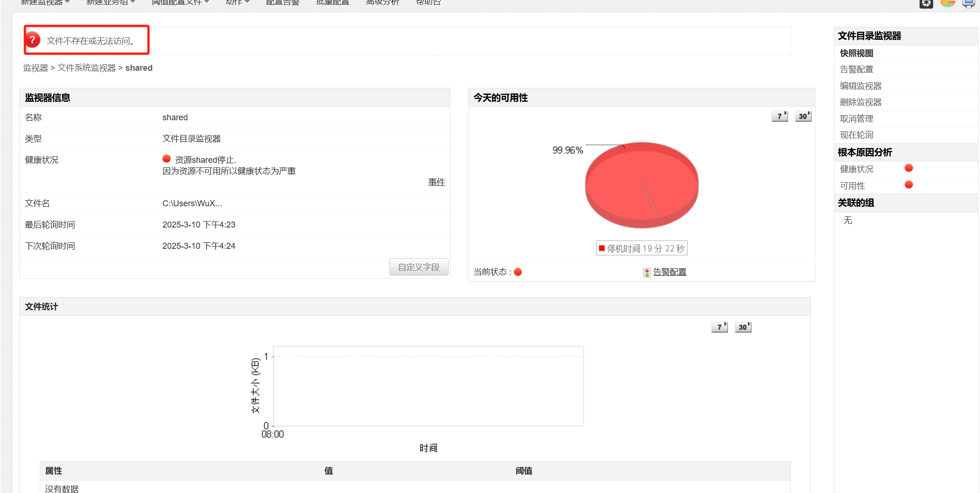The height and width of the screenshot is (493, 980).
Task: Show 7-day availability history
Action: pos(780,116)
